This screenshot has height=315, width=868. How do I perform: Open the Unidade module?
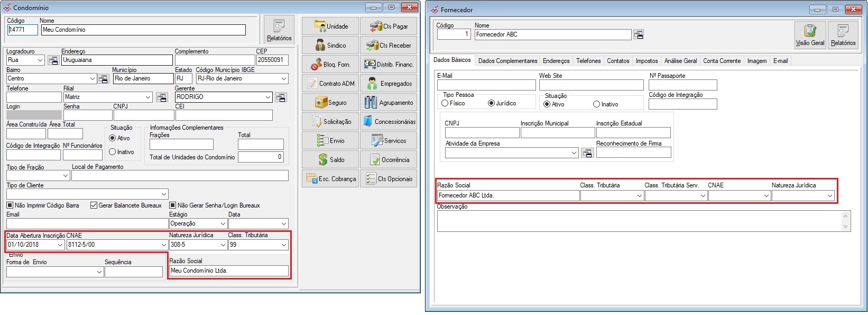[330, 26]
